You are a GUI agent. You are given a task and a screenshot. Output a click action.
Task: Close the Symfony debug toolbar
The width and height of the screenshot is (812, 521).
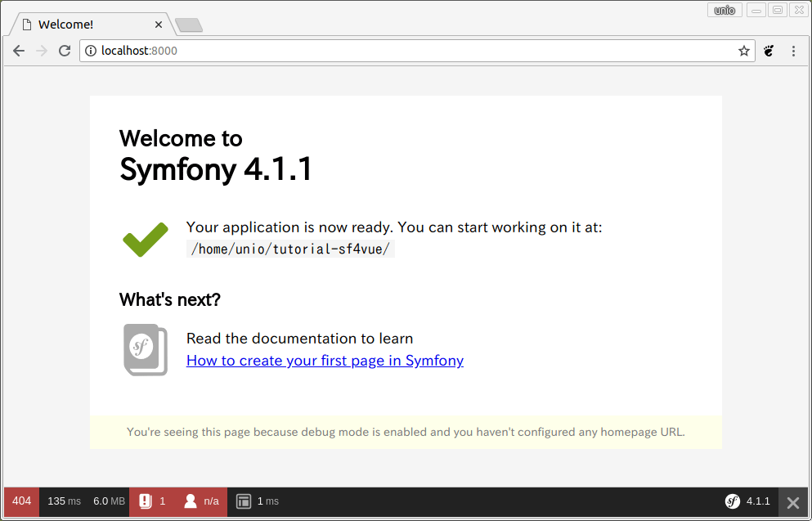point(793,502)
